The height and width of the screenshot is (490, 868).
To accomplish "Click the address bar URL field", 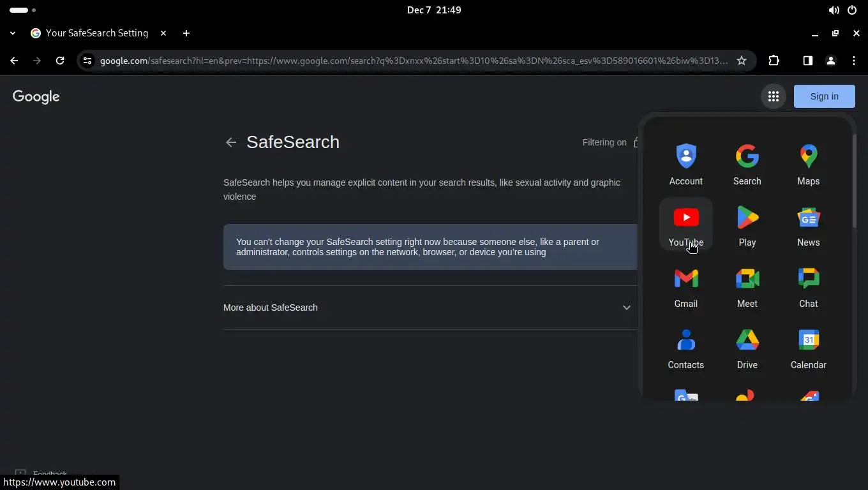I will click(414, 61).
